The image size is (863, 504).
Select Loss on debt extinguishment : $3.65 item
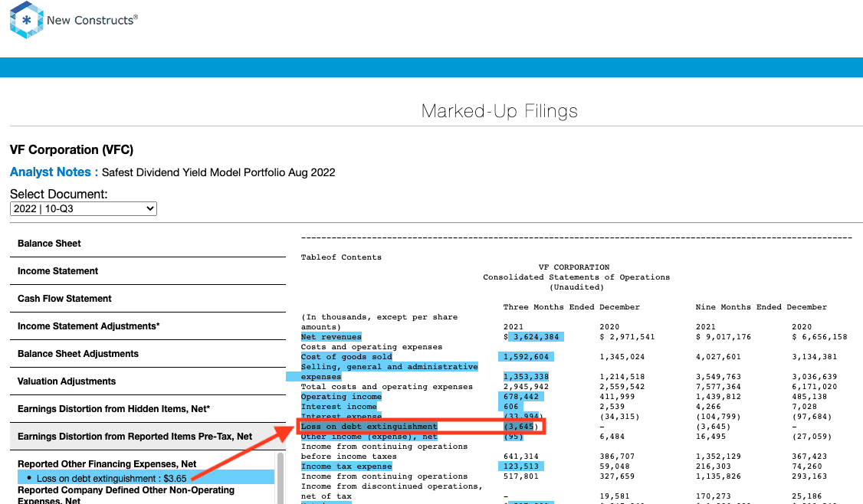pos(146,478)
